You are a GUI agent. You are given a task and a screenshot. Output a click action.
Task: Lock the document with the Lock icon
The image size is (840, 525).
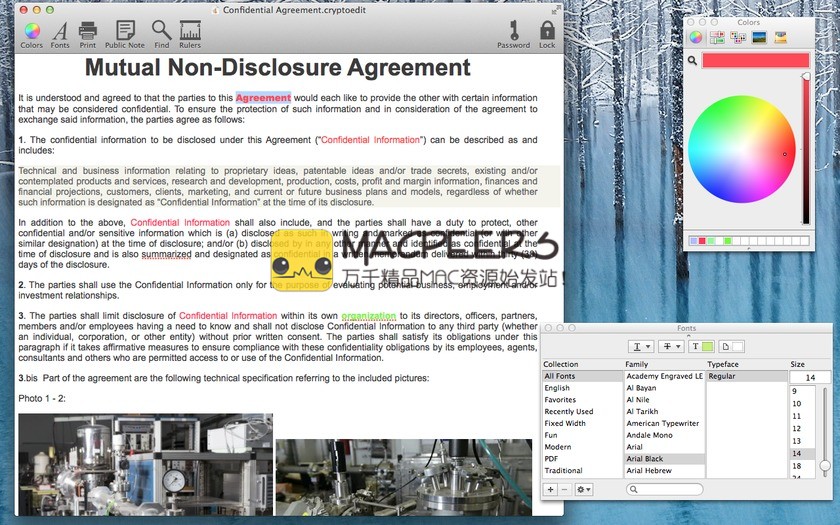[547, 35]
